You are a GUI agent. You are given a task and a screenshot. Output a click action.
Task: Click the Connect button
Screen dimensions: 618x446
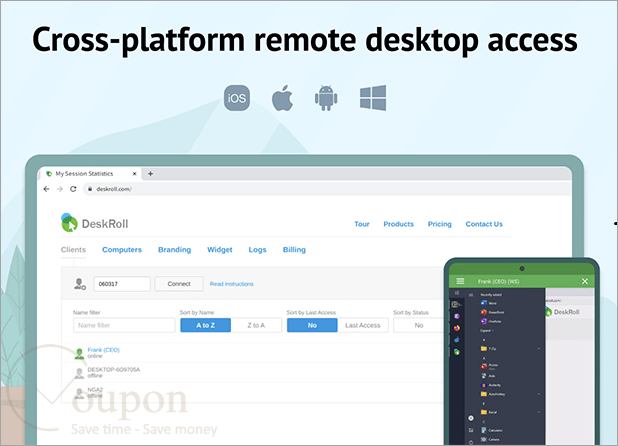point(179,284)
